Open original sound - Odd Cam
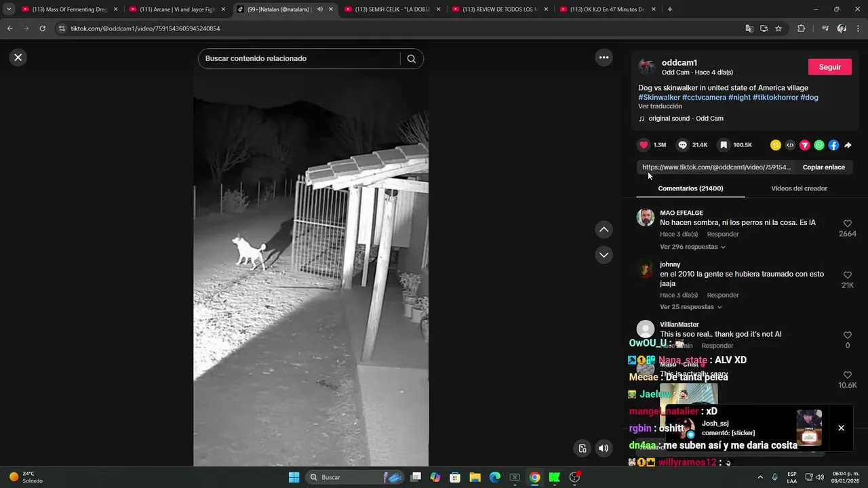Screen dimensions: 868x488 [x=686, y=119]
